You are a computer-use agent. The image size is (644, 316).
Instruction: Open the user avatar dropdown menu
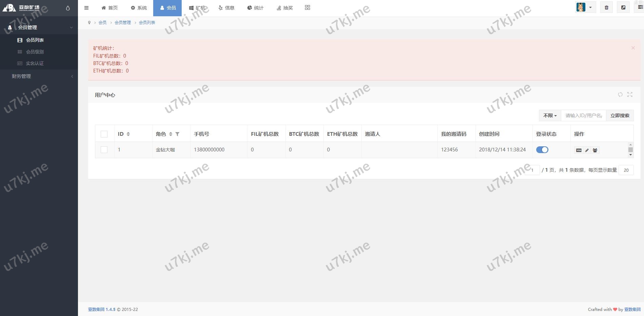coord(585,7)
